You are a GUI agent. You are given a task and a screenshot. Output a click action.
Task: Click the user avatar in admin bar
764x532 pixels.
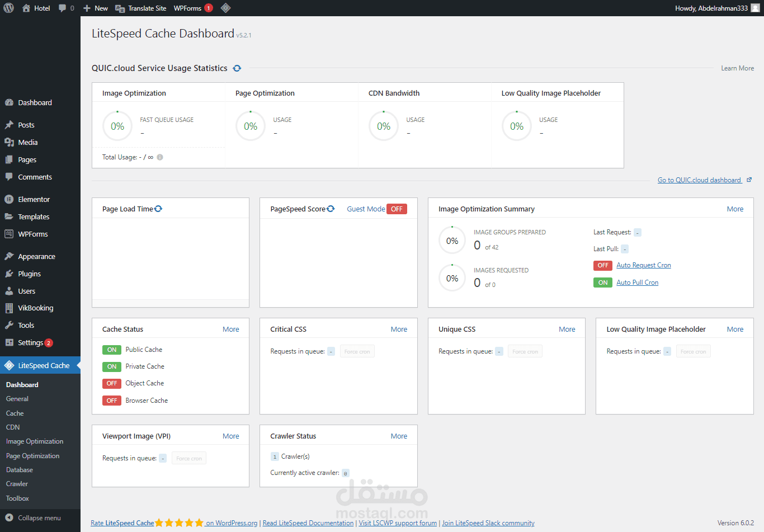pos(755,8)
